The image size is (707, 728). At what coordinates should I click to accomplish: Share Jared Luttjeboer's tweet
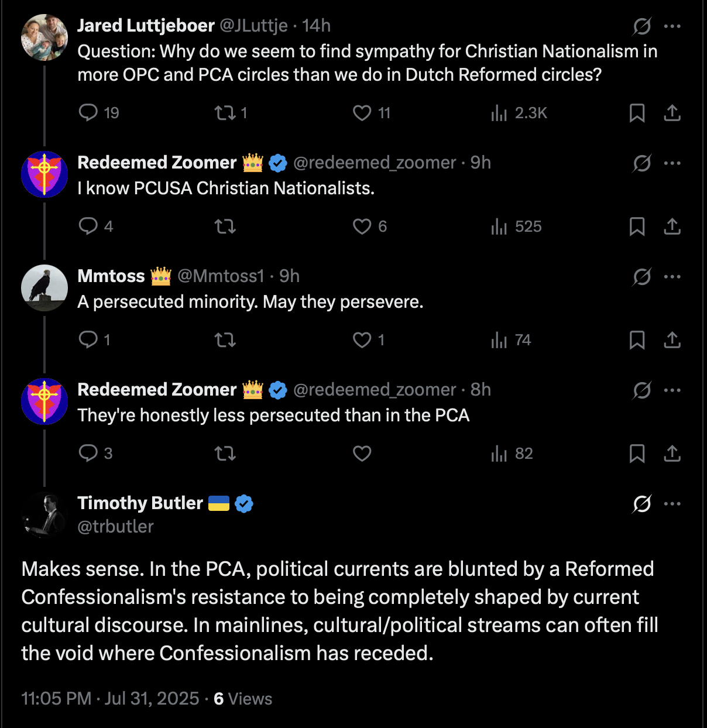click(x=672, y=112)
